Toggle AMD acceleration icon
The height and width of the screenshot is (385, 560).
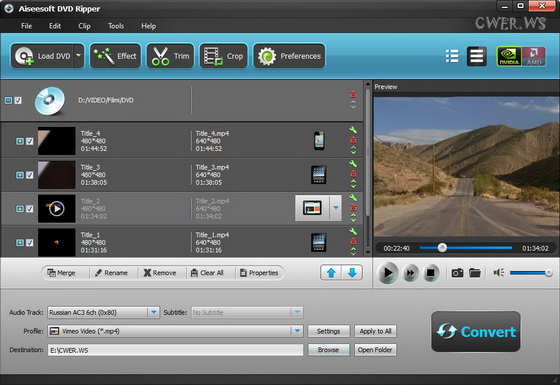(534, 56)
